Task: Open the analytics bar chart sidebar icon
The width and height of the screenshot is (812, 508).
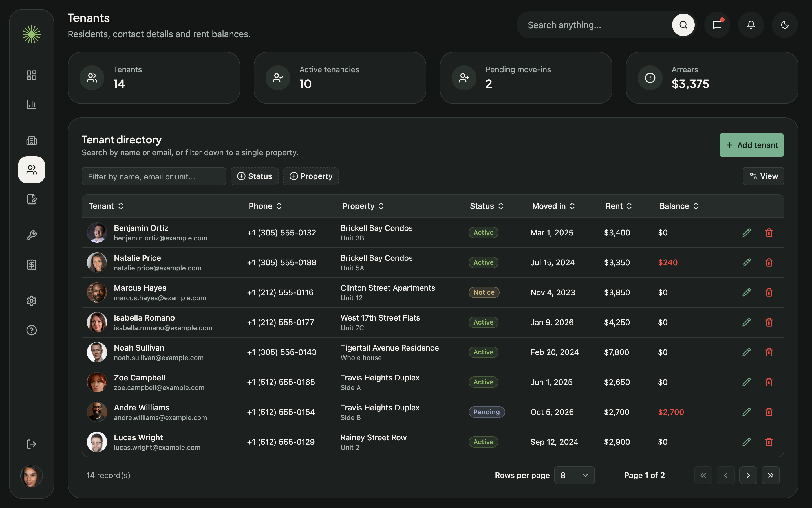Action: click(32, 104)
